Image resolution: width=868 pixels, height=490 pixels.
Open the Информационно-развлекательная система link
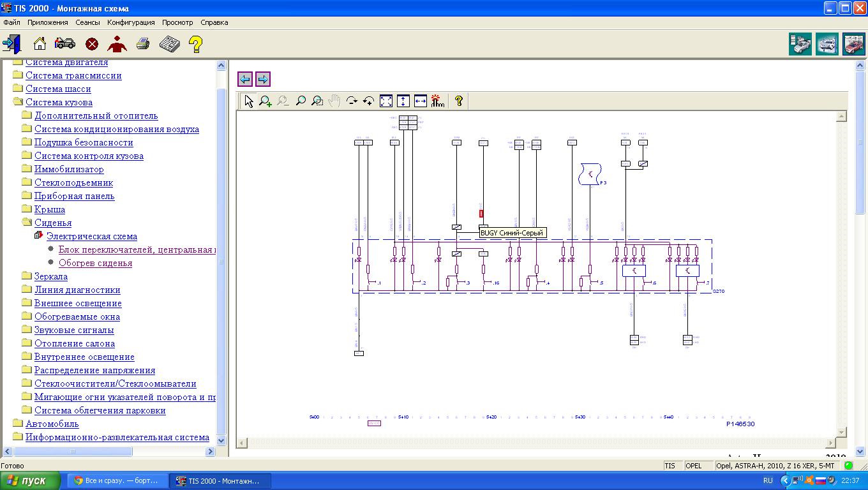[117, 437]
